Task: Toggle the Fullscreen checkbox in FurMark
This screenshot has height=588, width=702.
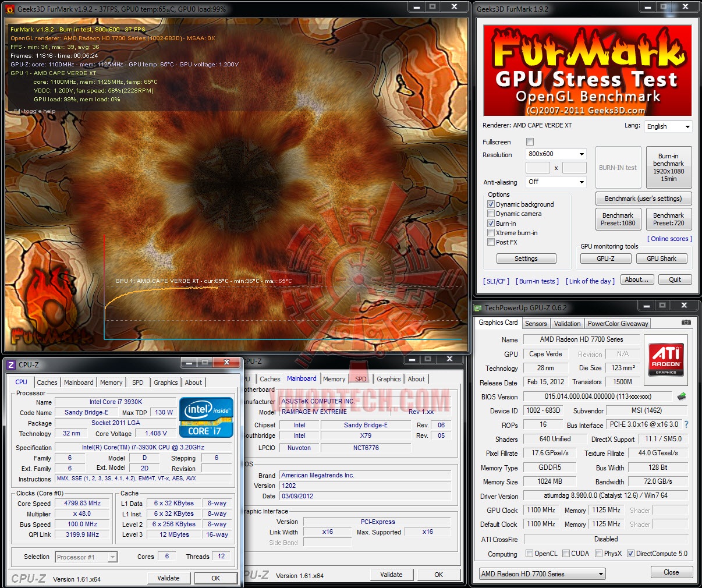Action: 530,142
